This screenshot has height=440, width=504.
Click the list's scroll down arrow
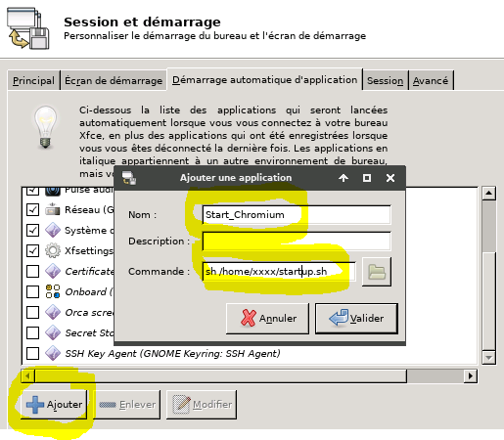pyautogui.click(x=488, y=358)
